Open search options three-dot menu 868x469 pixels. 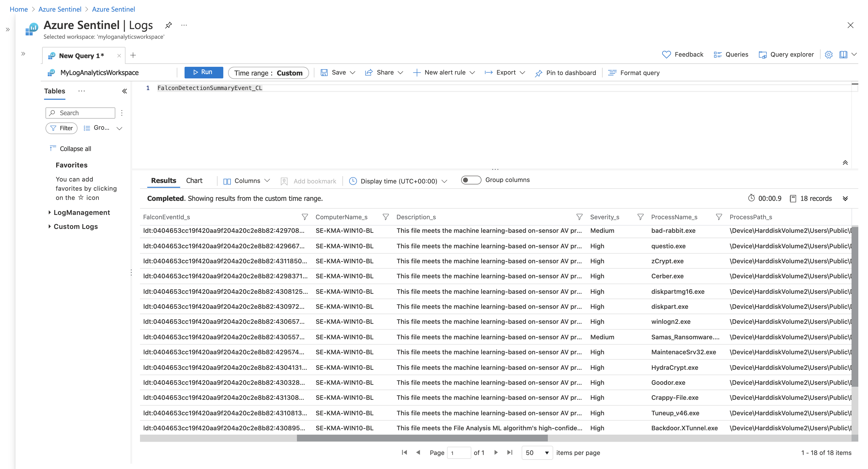click(122, 113)
